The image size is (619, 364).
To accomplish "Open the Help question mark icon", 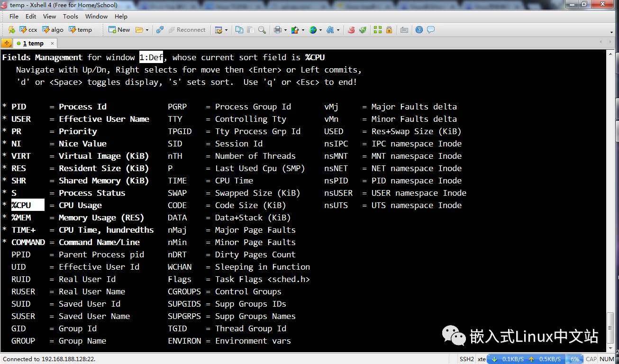I will [x=419, y=29].
